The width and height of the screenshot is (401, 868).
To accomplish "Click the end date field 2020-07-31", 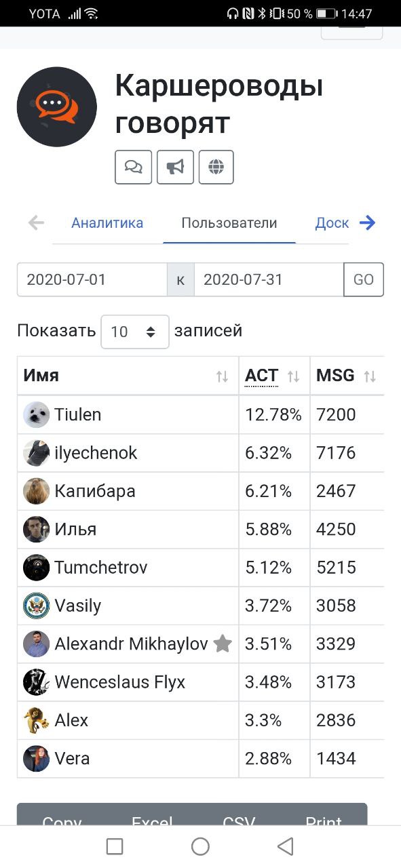I will [x=269, y=279].
